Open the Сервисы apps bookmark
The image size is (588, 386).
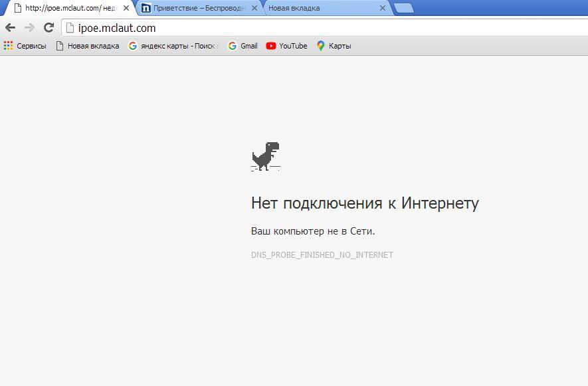pyautogui.click(x=25, y=46)
